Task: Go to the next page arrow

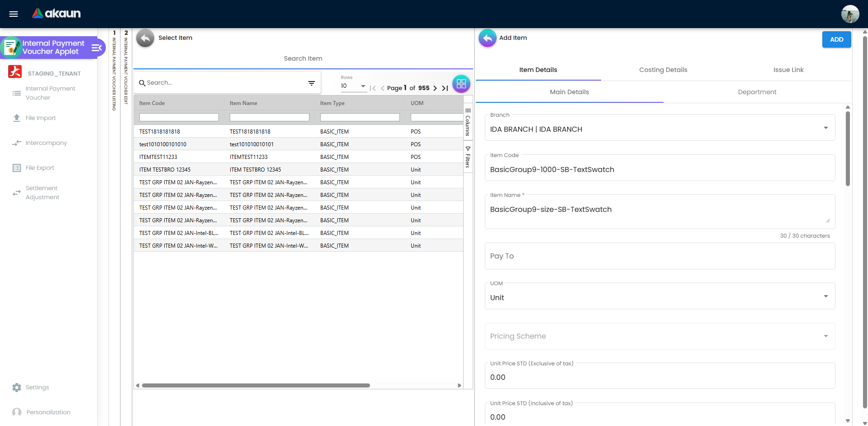Action: pos(435,88)
